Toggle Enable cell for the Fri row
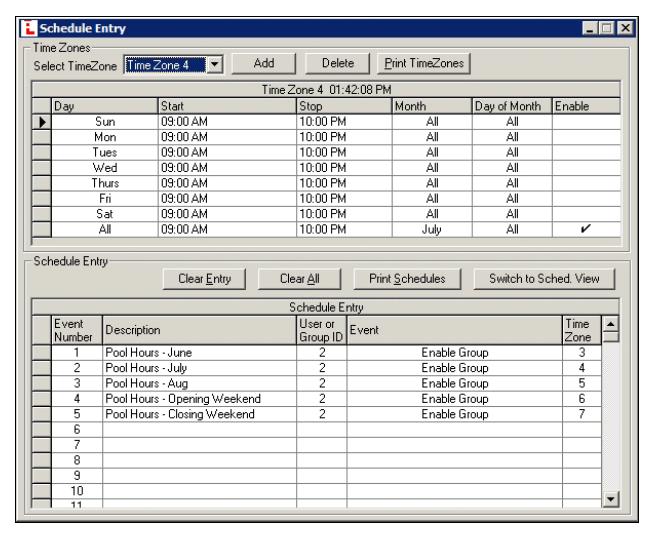Screen dimensions: 653x538 [x=586, y=199]
